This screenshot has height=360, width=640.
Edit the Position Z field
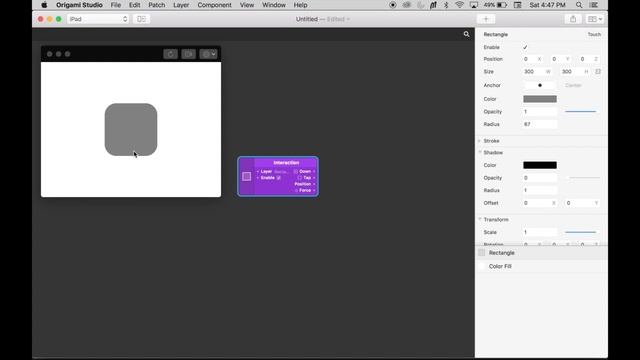pos(589,59)
